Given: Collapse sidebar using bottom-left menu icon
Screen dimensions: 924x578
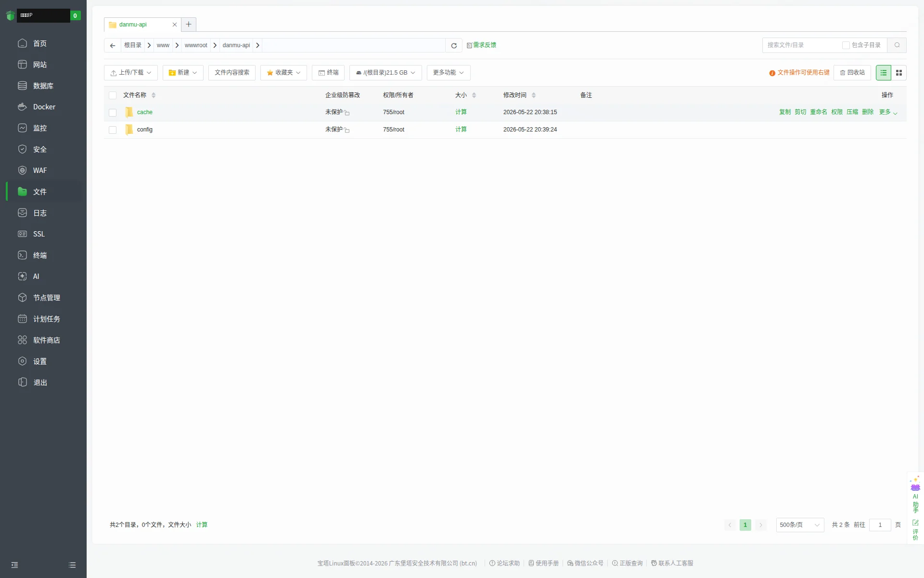Looking at the screenshot, I should tap(14, 565).
